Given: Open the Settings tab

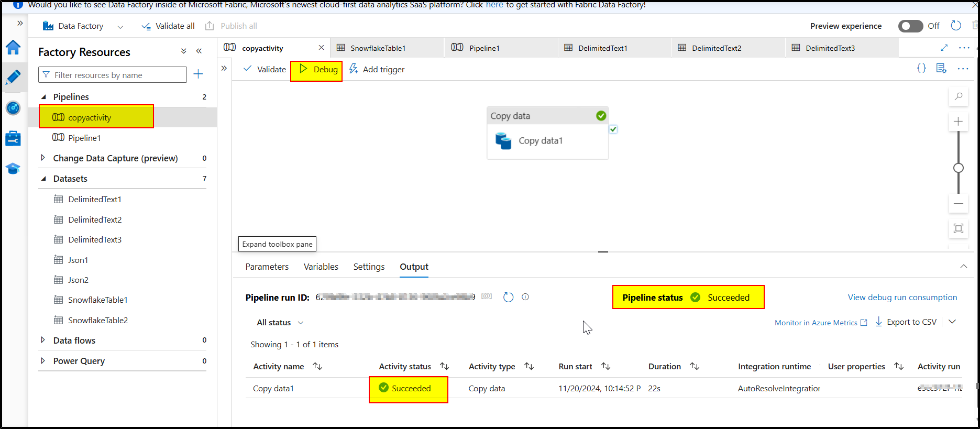Looking at the screenshot, I should click(x=369, y=267).
